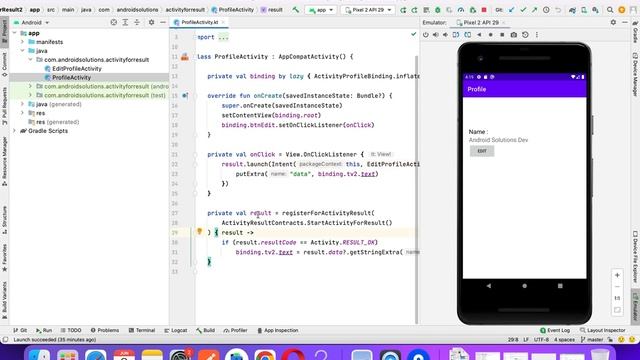The height and width of the screenshot is (360, 640).
Task: Click the Make Project hammer icon
Action: (x=296, y=9)
